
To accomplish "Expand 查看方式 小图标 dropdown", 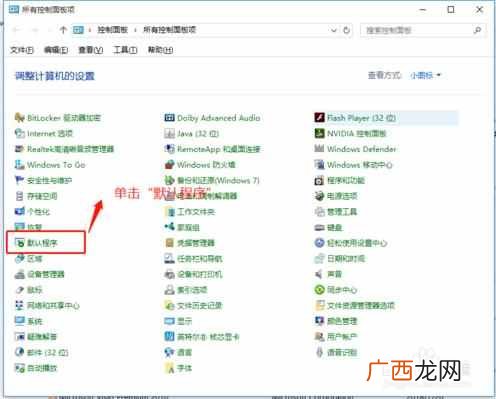I will click(x=426, y=75).
